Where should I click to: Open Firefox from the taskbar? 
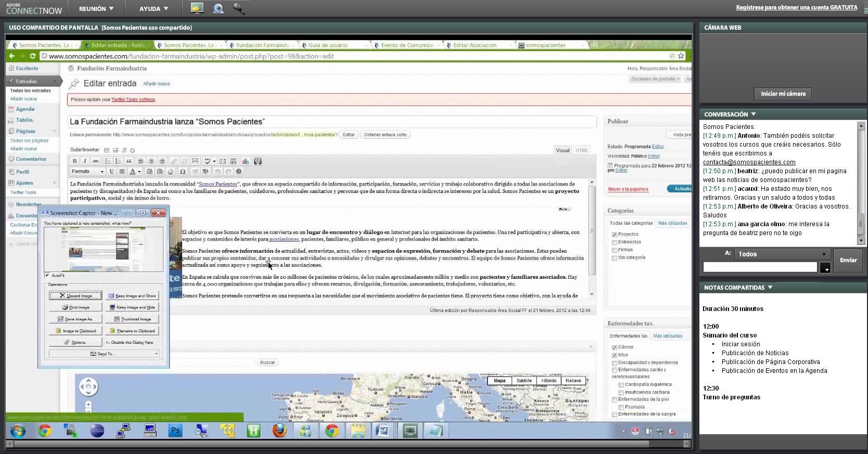[x=279, y=431]
